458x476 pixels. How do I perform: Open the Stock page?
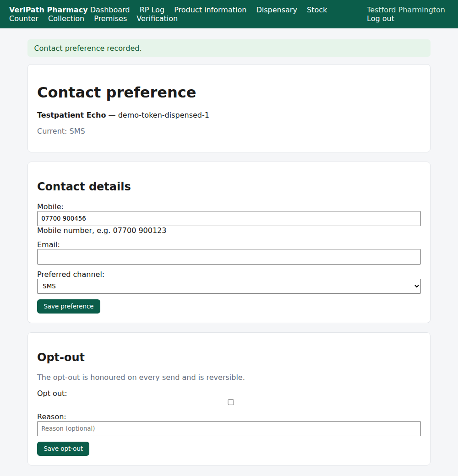coord(317,10)
